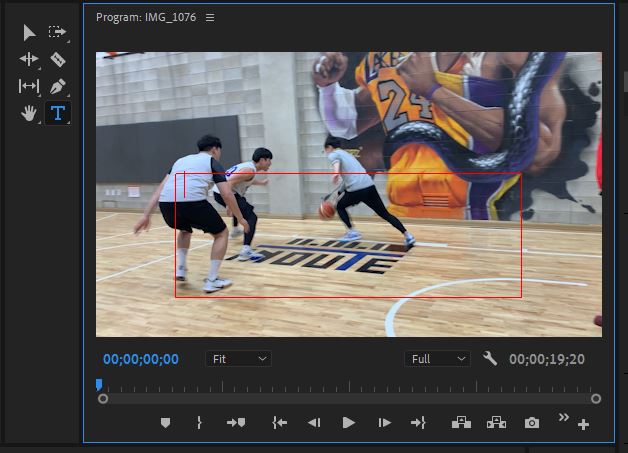Click the blue playhead marker on ruler

click(99, 385)
